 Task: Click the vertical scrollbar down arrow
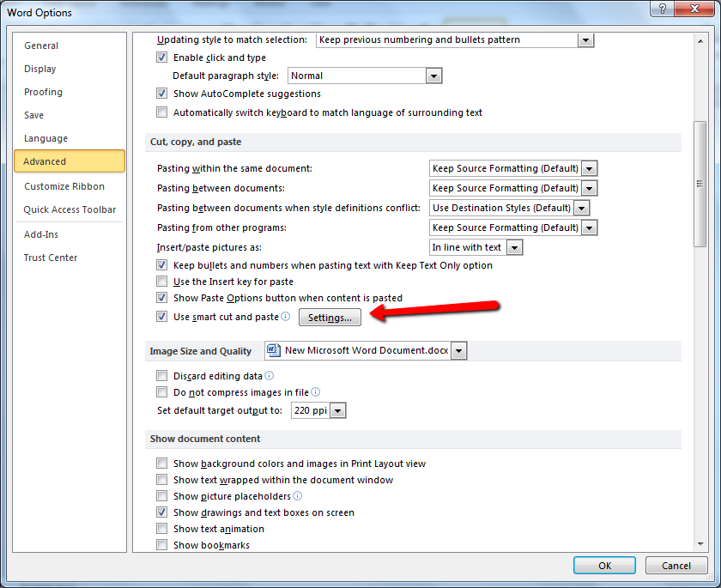699,544
